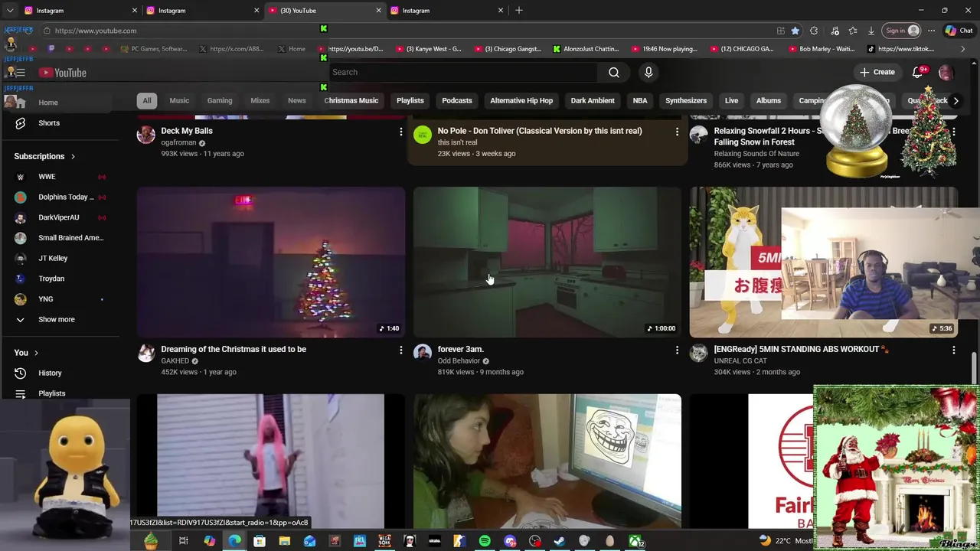Open the browser tab list dropdown arrow
The height and width of the screenshot is (551, 980).
tap(10, 11)
